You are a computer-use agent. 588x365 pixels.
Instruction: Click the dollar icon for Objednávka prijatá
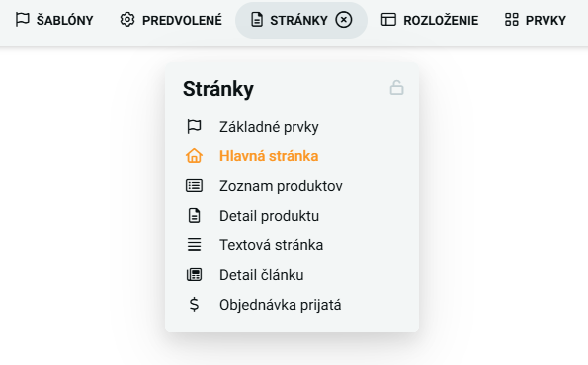pyautogui.click(x=194, y=305)
